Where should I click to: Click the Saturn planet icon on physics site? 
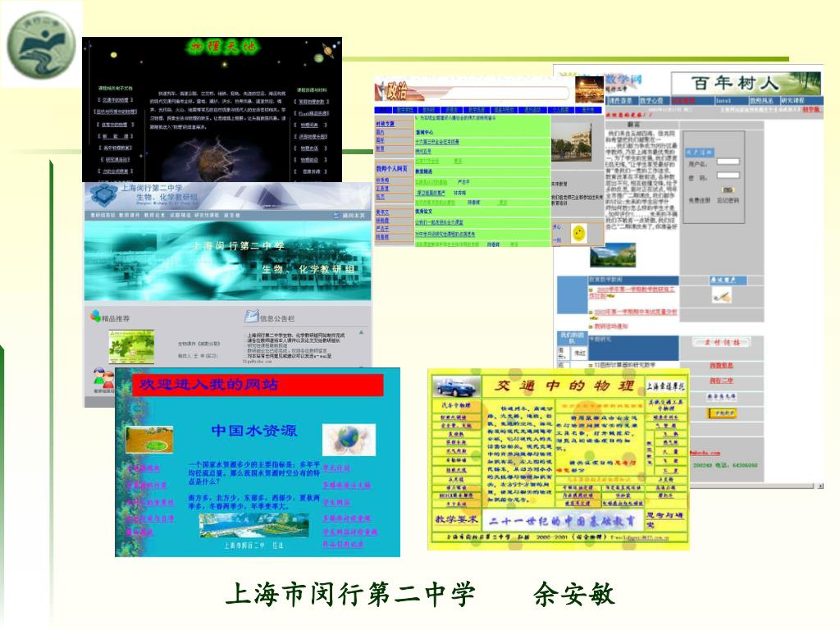click(x=328, y=51)
